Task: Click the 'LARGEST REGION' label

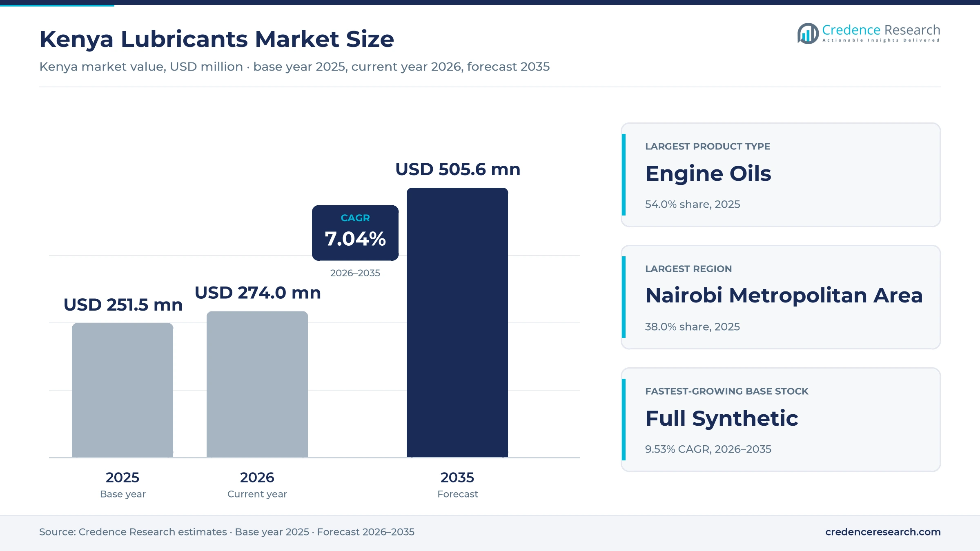Action: click(688, 269)
